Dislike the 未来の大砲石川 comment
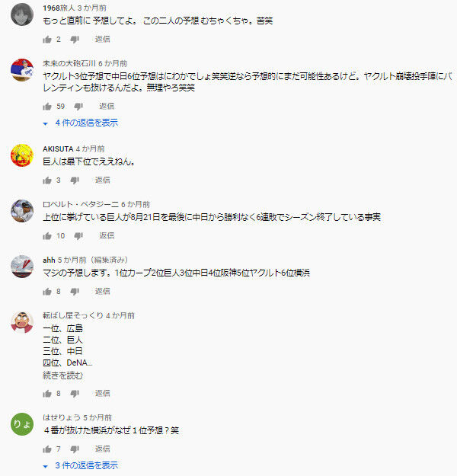 (78, 107)
